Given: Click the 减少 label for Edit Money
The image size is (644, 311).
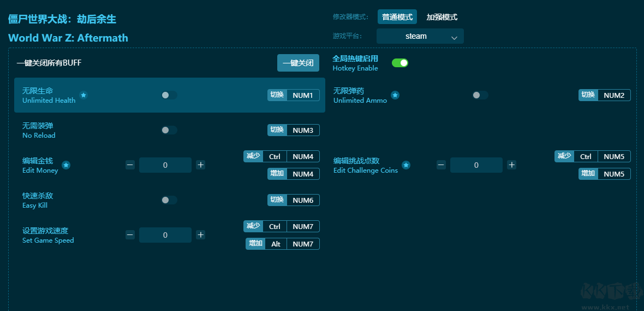Looking at the screenshot, I should (253, 156).
